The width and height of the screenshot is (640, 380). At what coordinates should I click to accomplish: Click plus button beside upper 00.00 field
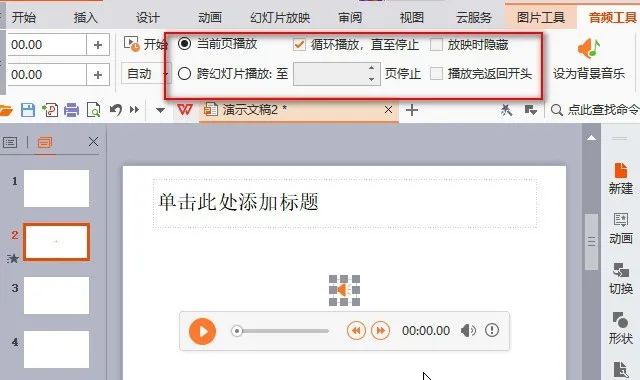pos(98,44)
